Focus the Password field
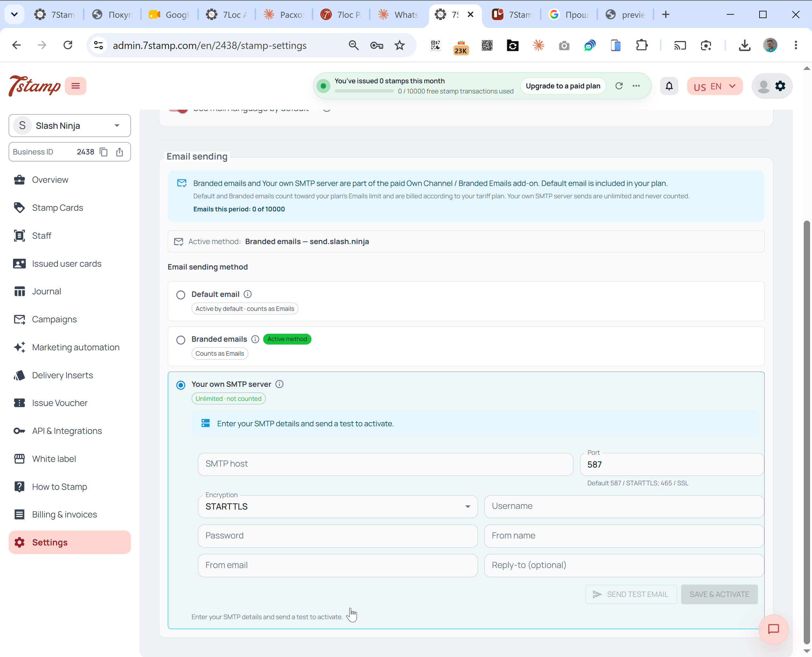Image resolution: width=812 pixels, height=657 pixels. point(338,536)
